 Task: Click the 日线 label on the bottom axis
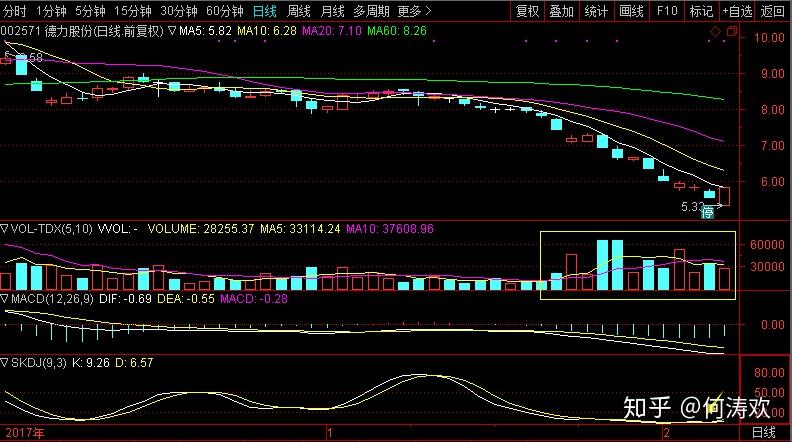click(764, 432)
